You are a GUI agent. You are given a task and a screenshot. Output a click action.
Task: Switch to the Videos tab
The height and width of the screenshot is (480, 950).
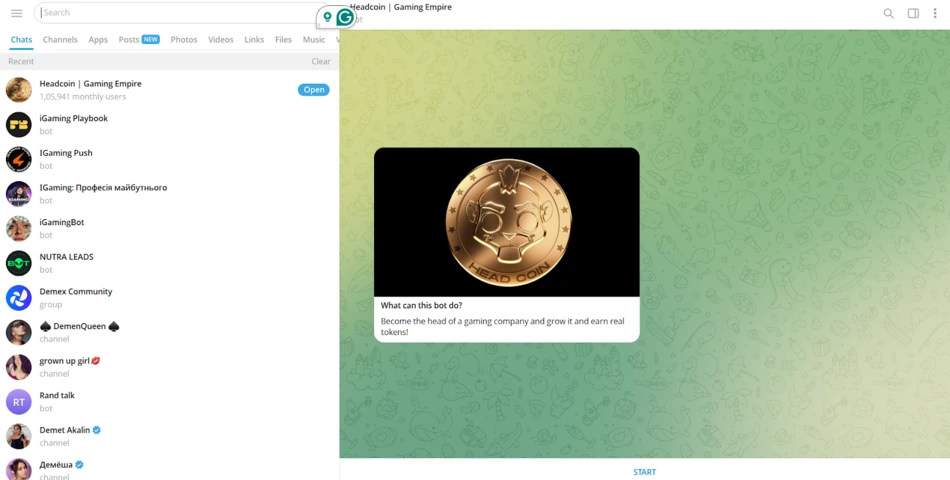click(221, 39)
